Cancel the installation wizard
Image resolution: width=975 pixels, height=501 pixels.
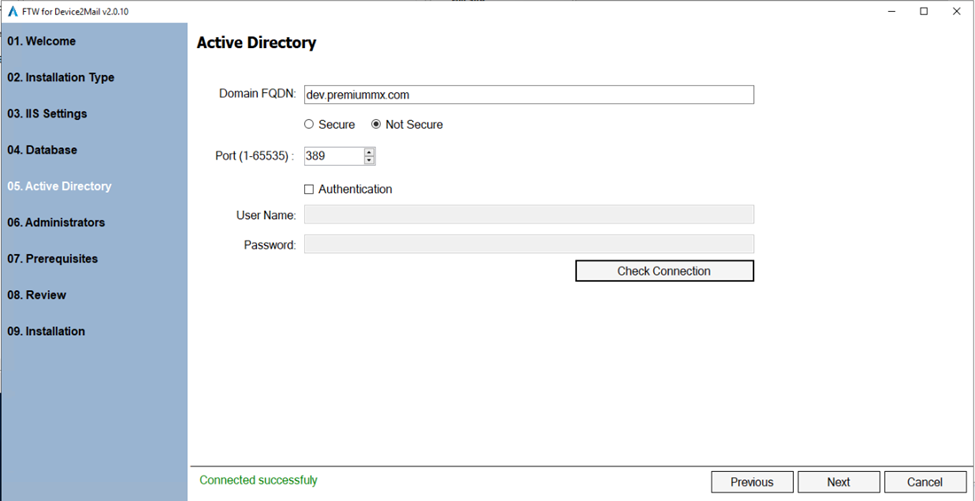tap(924, 482)
